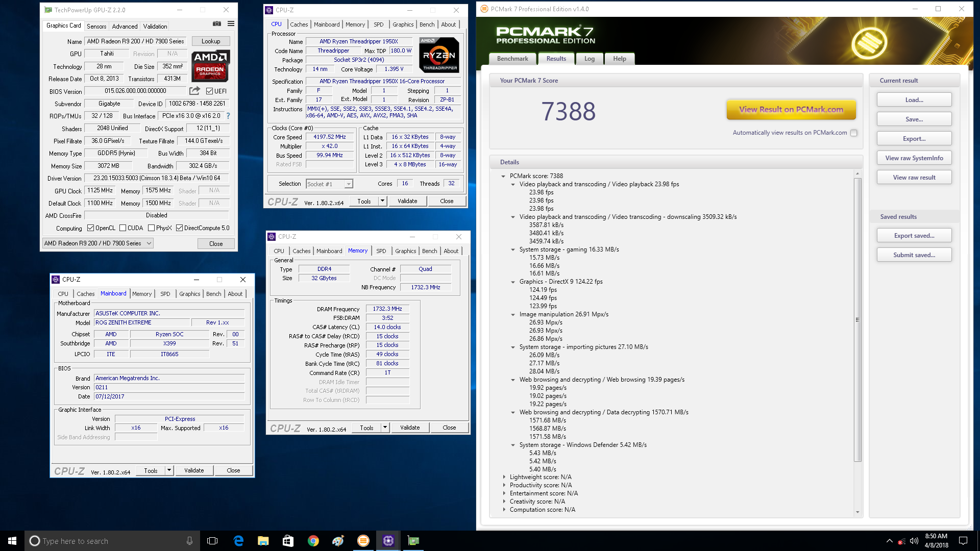Screen dimensions: 980x551
Task: Click the AMD Radeon Graphics logo
Action: point(211,66)
